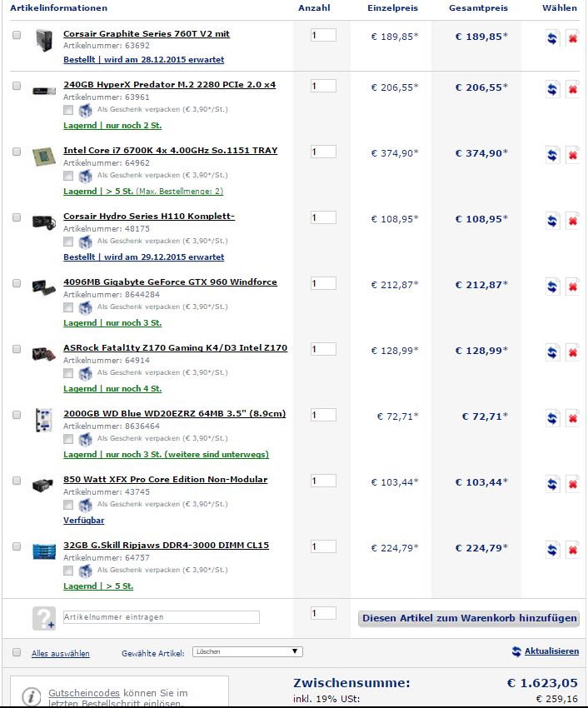Remove Intel Core i7 6700K with red X

572,155
